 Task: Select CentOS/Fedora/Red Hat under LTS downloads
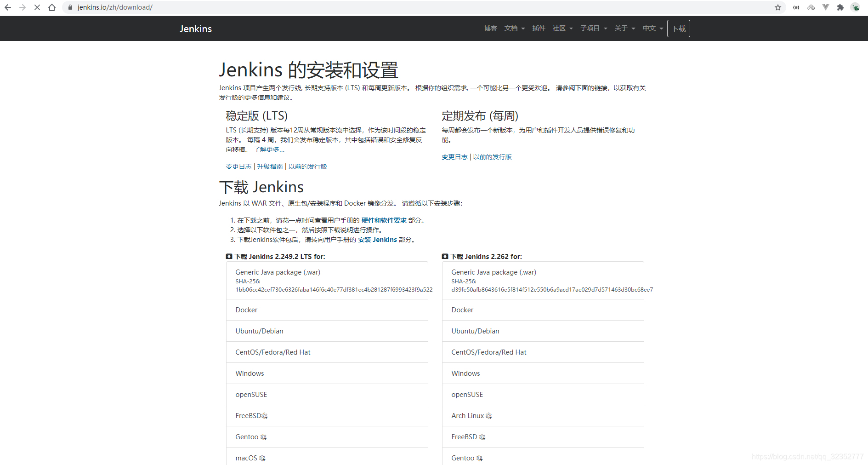coord(327,352)
